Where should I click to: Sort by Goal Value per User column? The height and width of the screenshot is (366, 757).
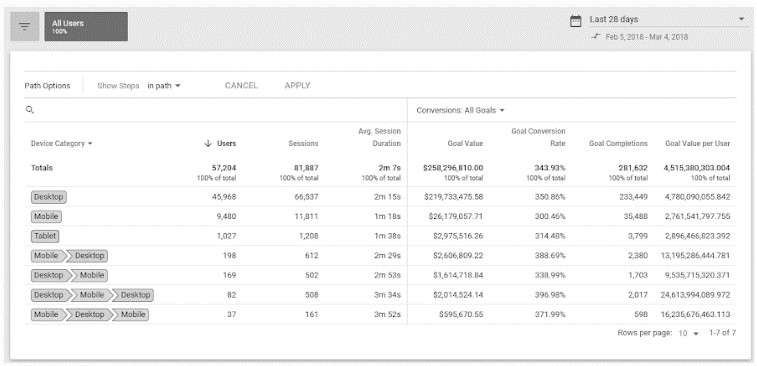698,143
